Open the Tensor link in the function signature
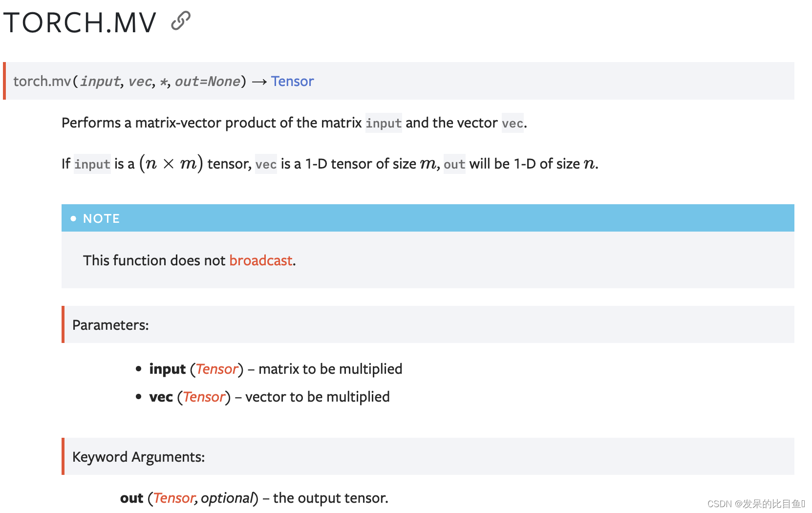Viewport: 812px width, 513px height. [292, 81]
